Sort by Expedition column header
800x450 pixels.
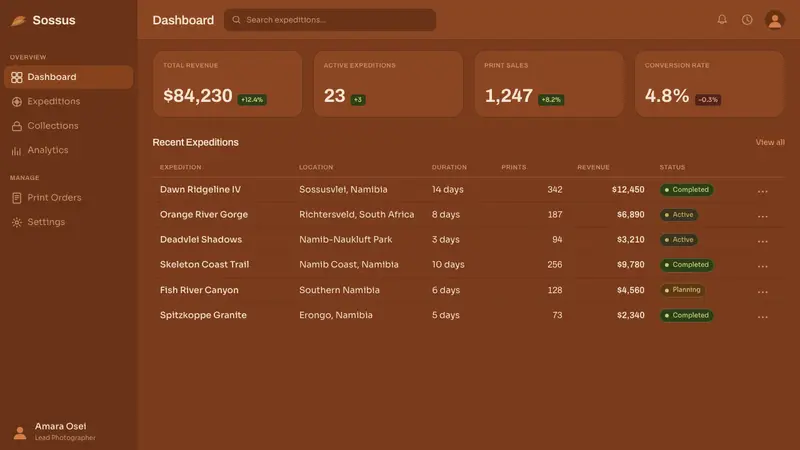click(x=181, y=167)
